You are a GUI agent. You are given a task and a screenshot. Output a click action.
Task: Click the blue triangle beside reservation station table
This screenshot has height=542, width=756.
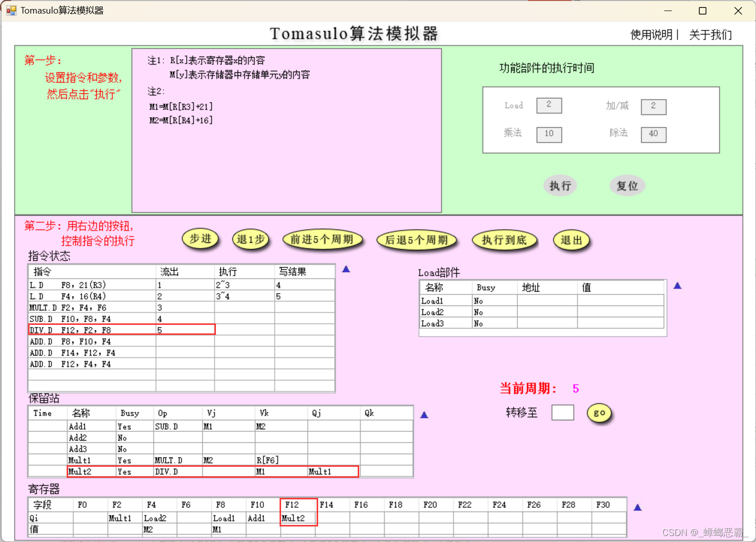coord(424,415)
